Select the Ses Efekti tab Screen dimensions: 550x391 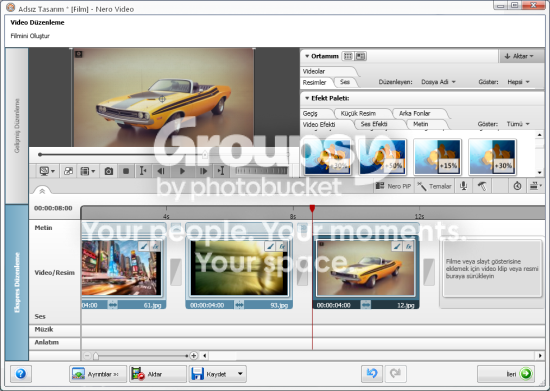tap(374, 124)
